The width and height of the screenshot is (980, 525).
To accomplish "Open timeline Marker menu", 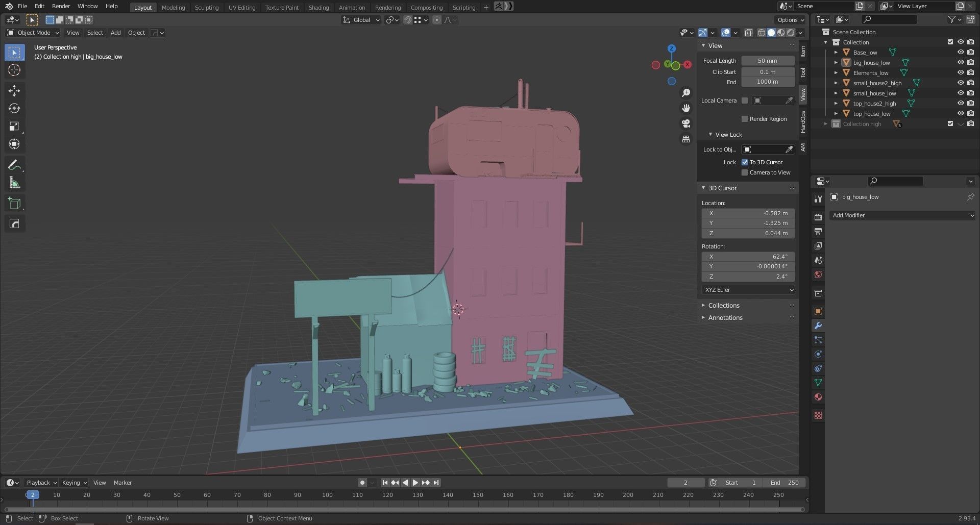I will coord(122,483).
